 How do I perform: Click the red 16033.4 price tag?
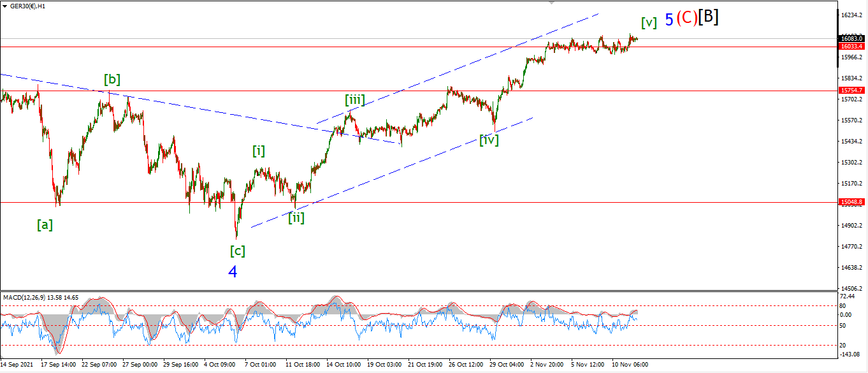point(851,47)
